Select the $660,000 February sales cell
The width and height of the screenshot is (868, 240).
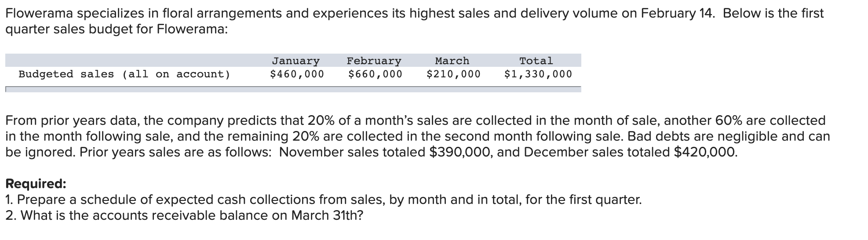tap(375, 74)
